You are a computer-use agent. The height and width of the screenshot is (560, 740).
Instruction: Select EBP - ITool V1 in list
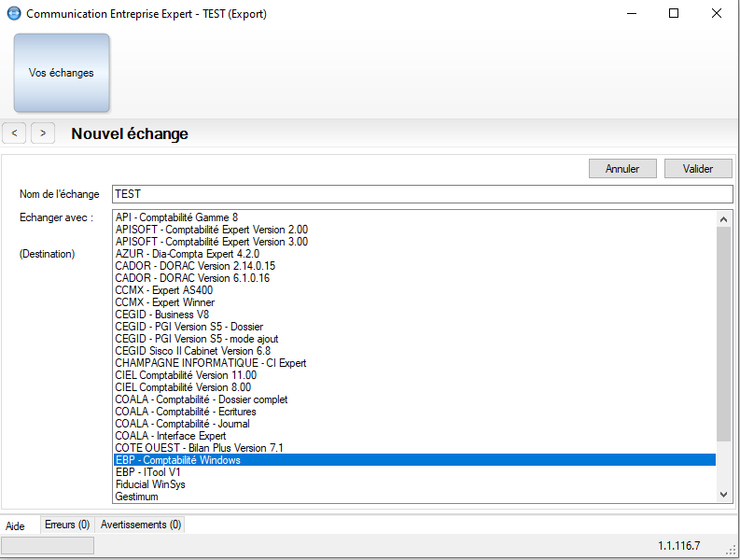(415, 472)
